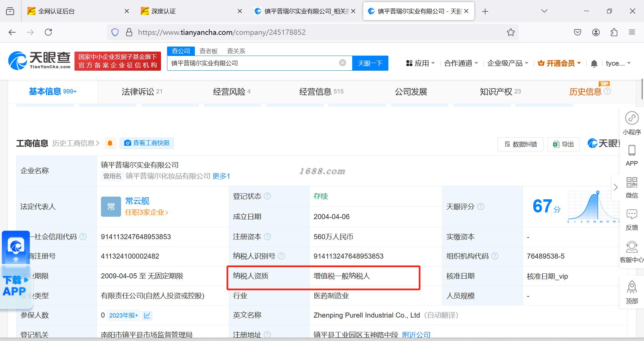Screen dimensions: 644x341
Task: Open 经营风险 section tab
Action: click(232, 91)
